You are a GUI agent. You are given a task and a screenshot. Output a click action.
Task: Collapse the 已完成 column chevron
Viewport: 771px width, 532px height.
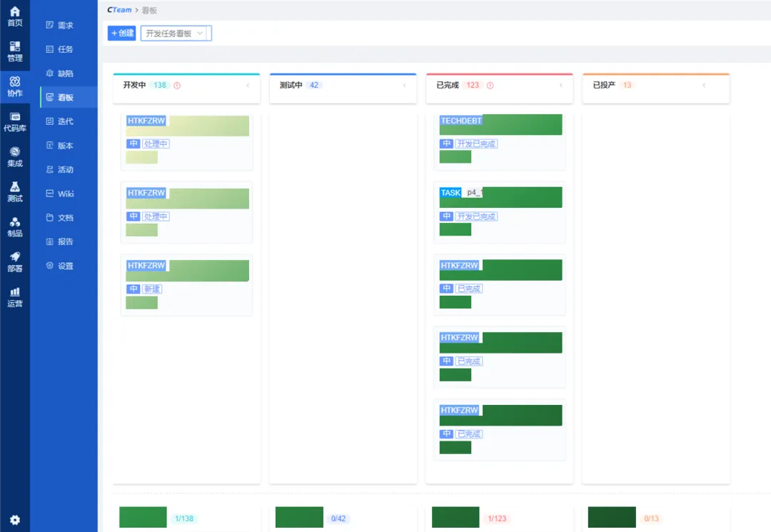561,86
